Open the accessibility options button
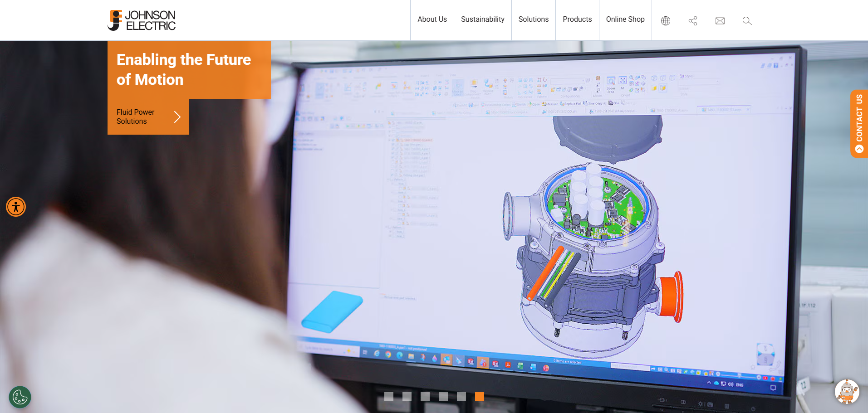 coord(16,207)
